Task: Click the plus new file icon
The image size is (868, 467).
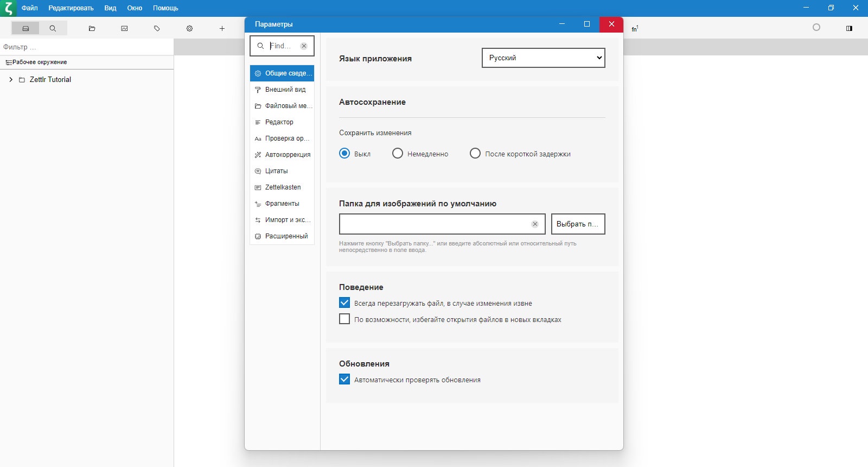Action: (x=222, y=28)
